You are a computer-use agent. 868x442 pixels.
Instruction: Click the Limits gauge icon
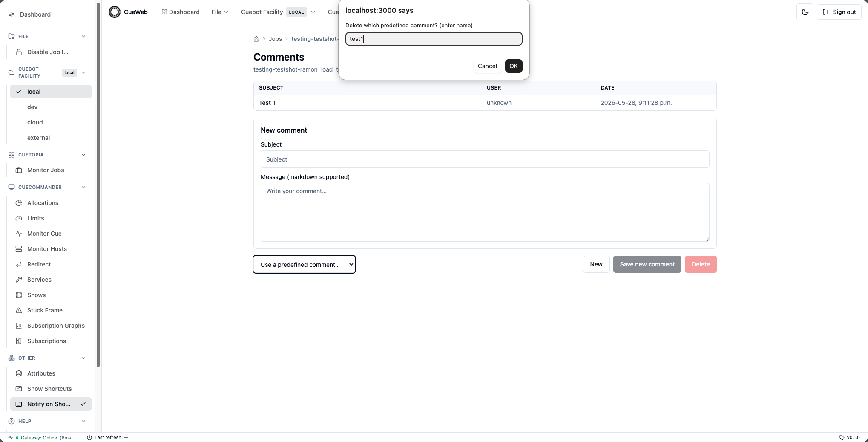pyautogui.click(x=19, y=218)
